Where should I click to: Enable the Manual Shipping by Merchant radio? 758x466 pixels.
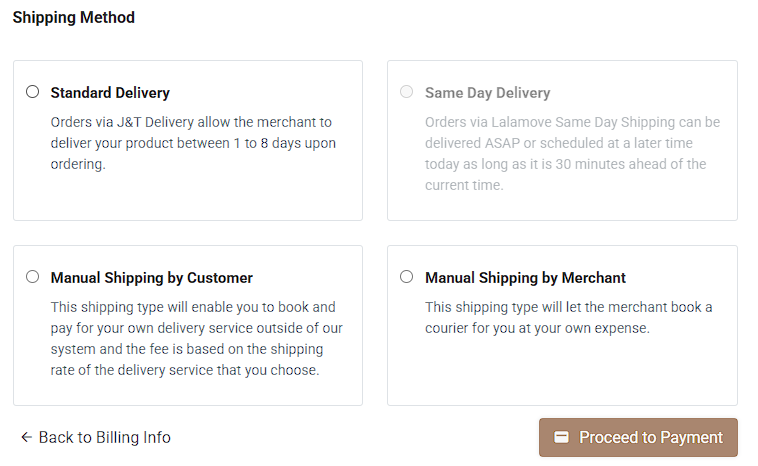(407, 277)
